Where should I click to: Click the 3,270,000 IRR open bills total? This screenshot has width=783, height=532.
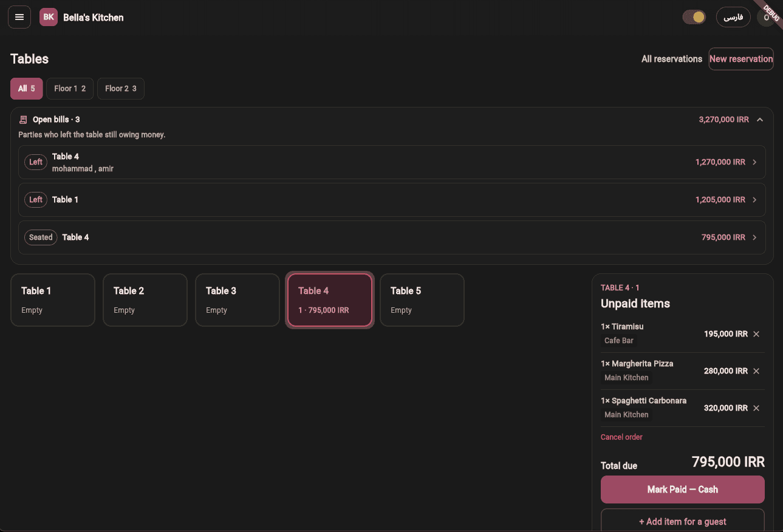[724, 120]
